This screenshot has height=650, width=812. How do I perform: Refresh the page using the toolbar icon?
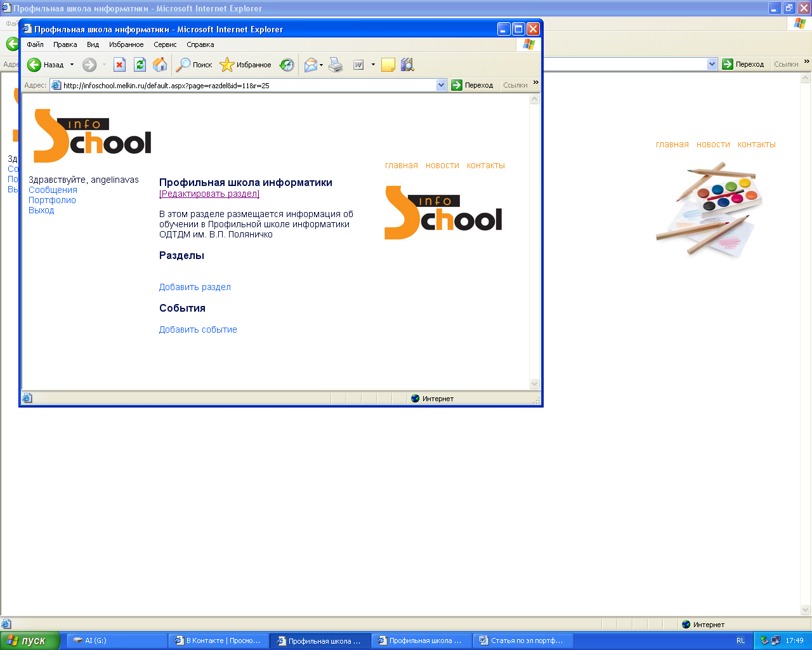tap(140, 65)
